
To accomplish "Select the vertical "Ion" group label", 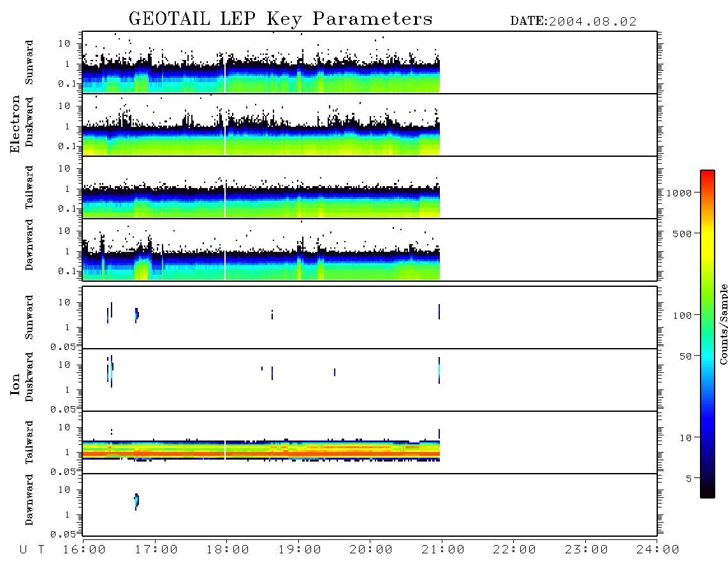I will [x=15, y=384].
